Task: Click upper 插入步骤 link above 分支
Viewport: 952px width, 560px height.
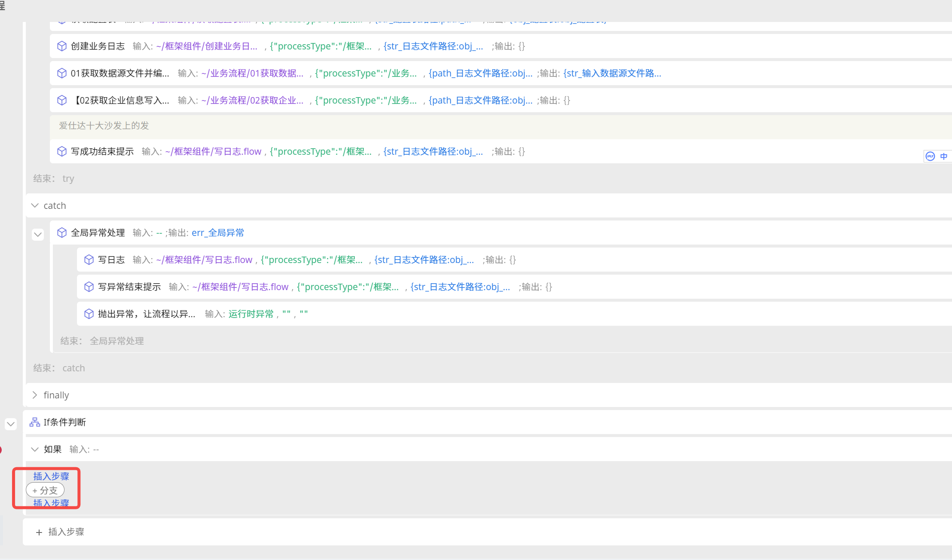Action: [51, 476]
